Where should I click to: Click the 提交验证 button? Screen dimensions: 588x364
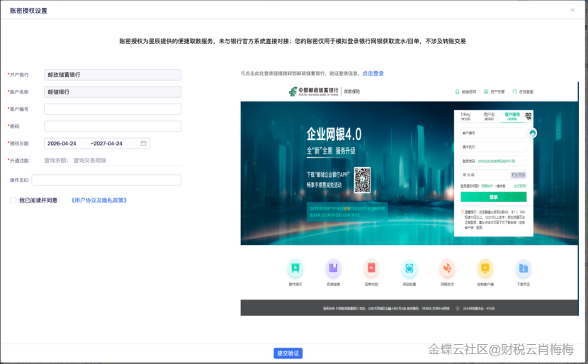(288, 353)
